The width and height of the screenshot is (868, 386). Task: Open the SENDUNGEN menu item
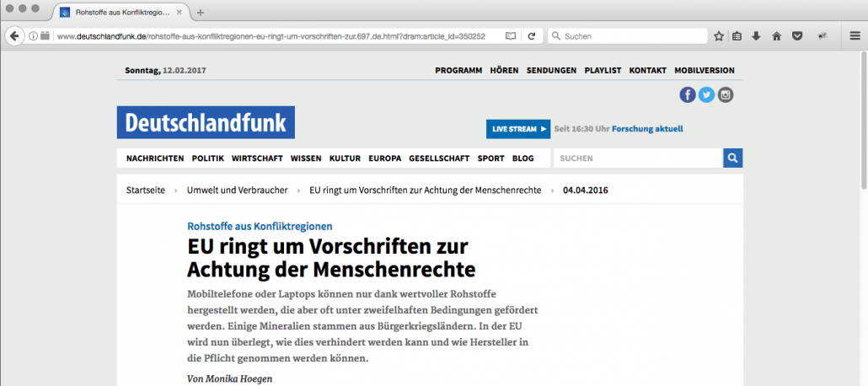coord(551,70)
